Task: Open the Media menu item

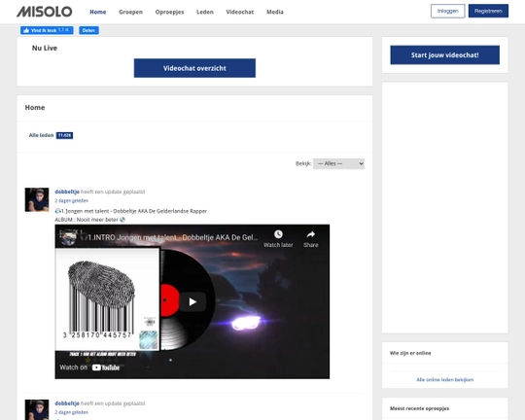Action: point(275,12)
